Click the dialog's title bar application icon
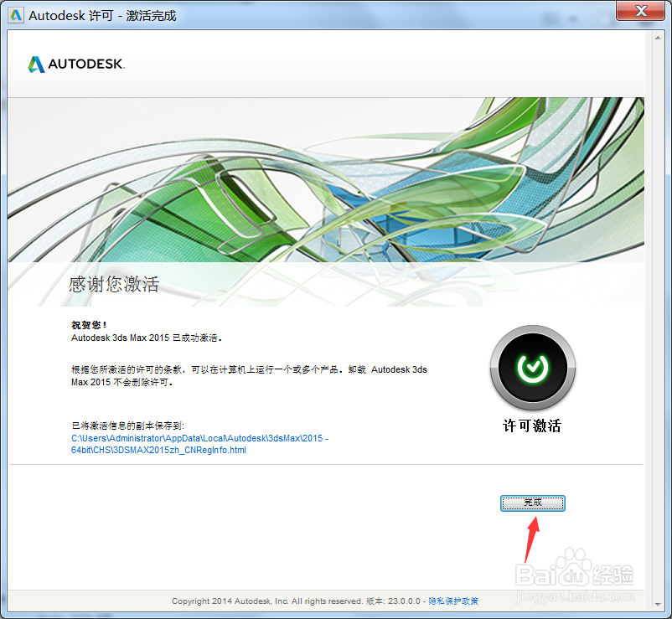 [x=15, y=14]
